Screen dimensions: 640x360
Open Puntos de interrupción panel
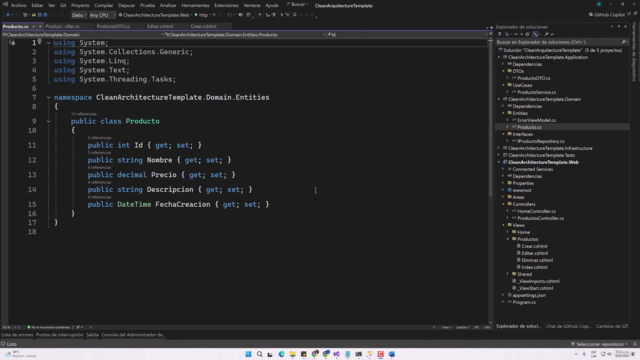tap(60, 335)
